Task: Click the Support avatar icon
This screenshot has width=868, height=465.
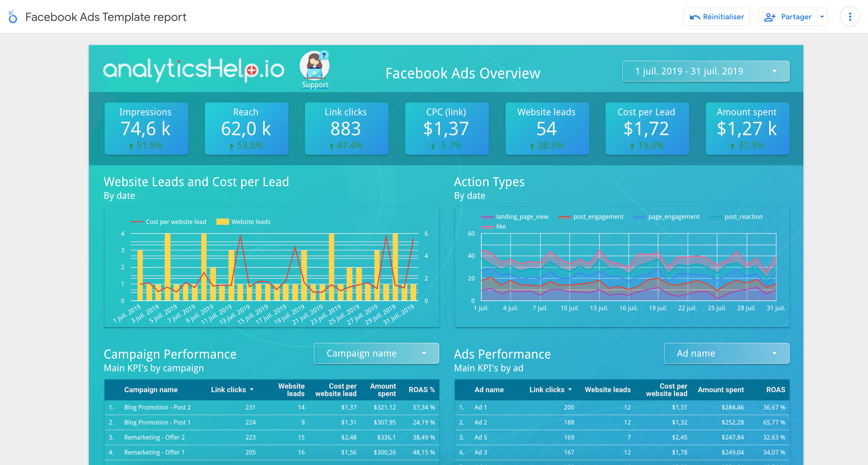Action: point(315,65)
